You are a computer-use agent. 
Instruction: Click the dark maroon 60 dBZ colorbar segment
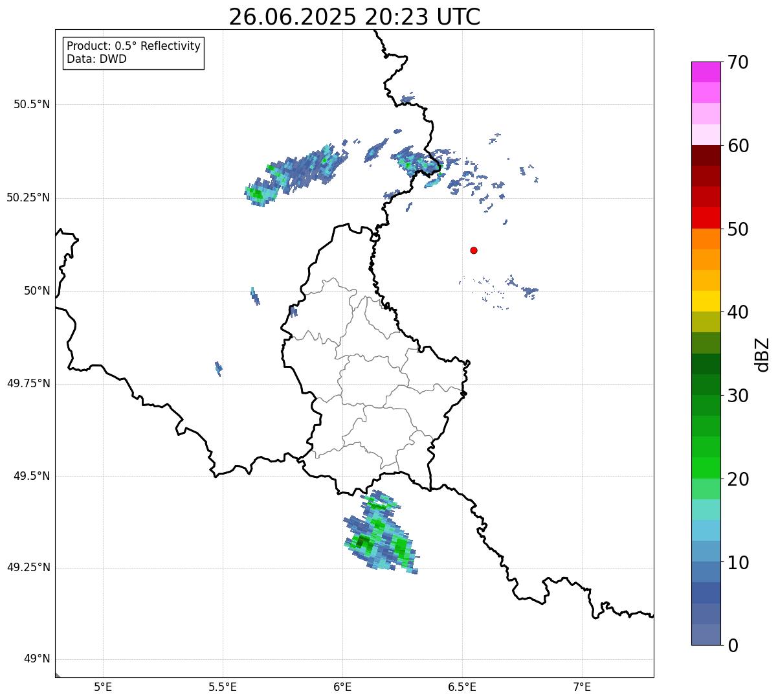(x=706, y=155)
